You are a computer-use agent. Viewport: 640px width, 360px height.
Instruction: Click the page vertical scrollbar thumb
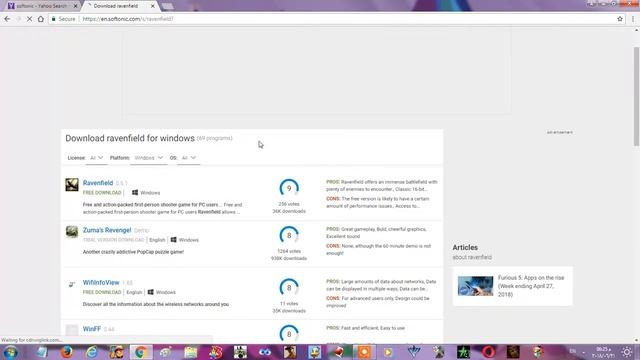point(636,96)
